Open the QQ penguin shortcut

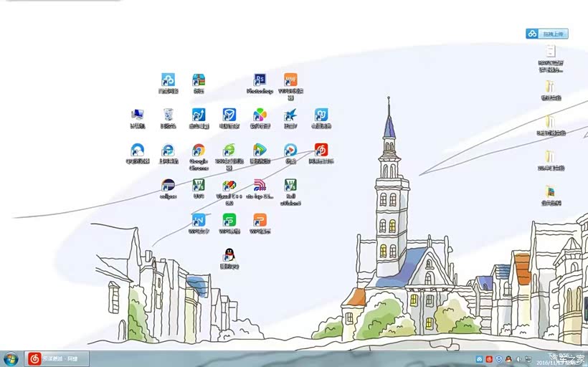point(229,254)
